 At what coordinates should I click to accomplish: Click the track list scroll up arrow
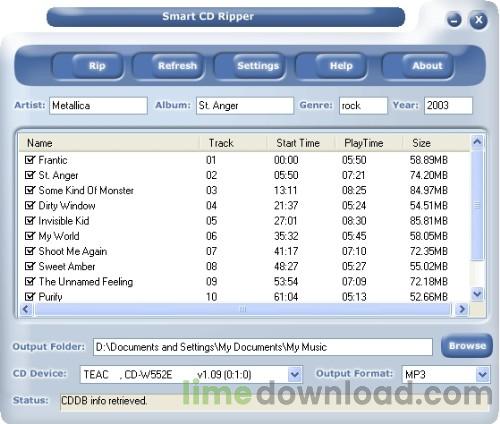(477, 142)
